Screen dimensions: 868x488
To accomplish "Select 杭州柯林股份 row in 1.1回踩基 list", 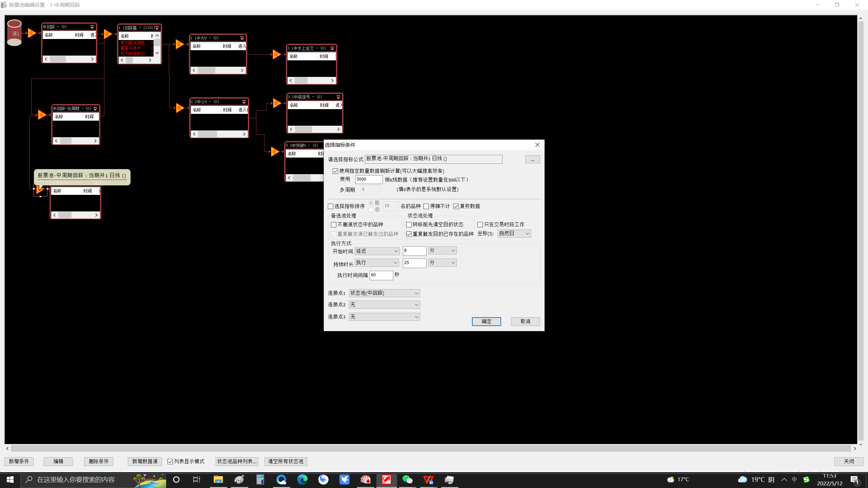I will pos(137,54).
